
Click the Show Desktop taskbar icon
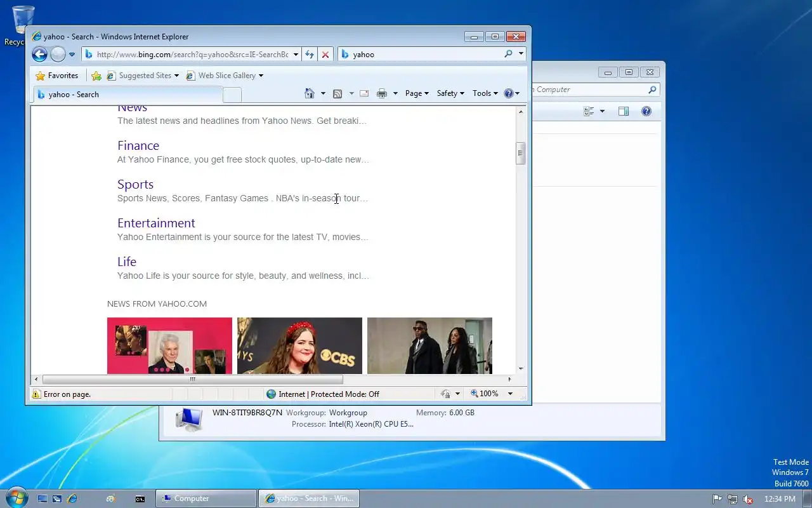point(42,499)
